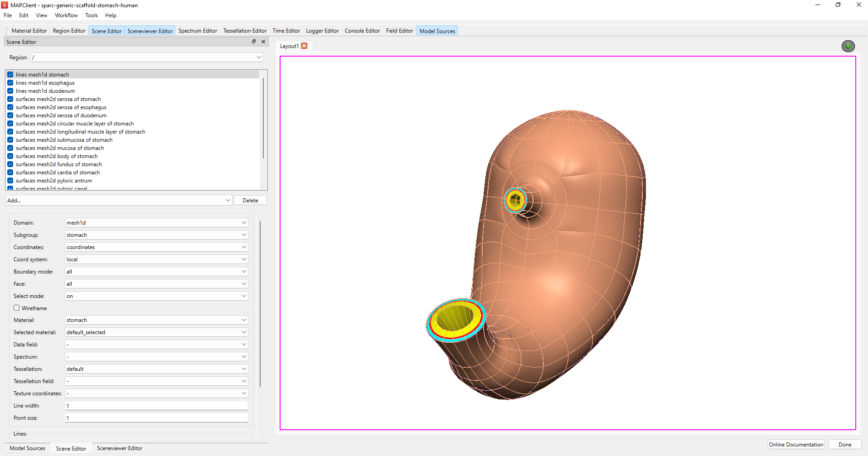The width and height of the screenshot is (868, 456).
Task: Toggle Spectrum Editor in toolbar
Action: coord(198,31)
